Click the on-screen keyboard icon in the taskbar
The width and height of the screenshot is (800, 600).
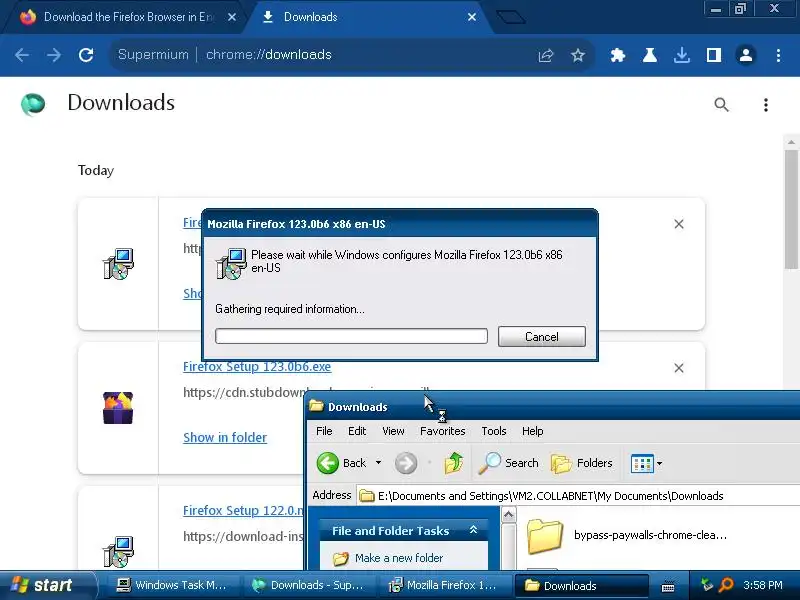(668, 587)
